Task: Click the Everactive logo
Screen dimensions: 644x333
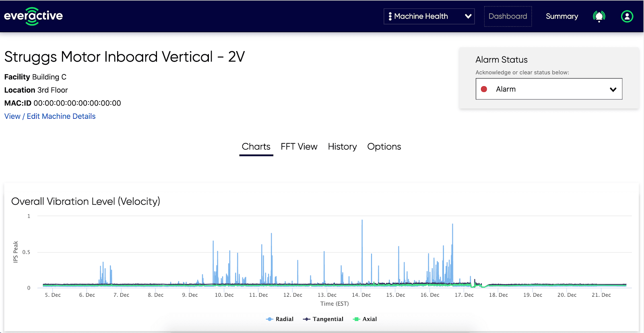Action: point(33,16)
